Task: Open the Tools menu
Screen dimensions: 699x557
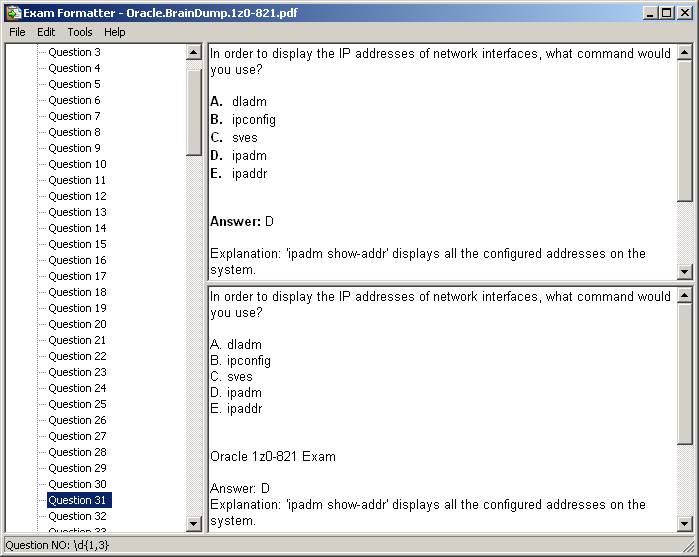Action: (x=80, y=32)
